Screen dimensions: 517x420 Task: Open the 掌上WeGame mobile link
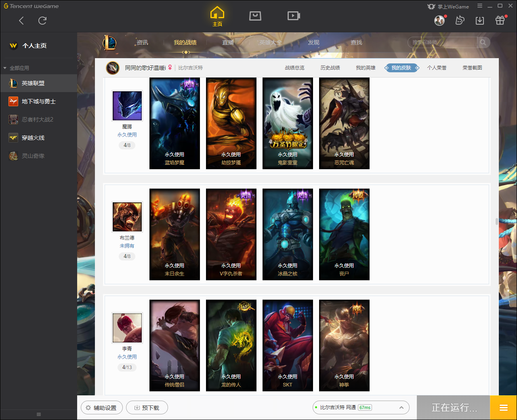448,6
